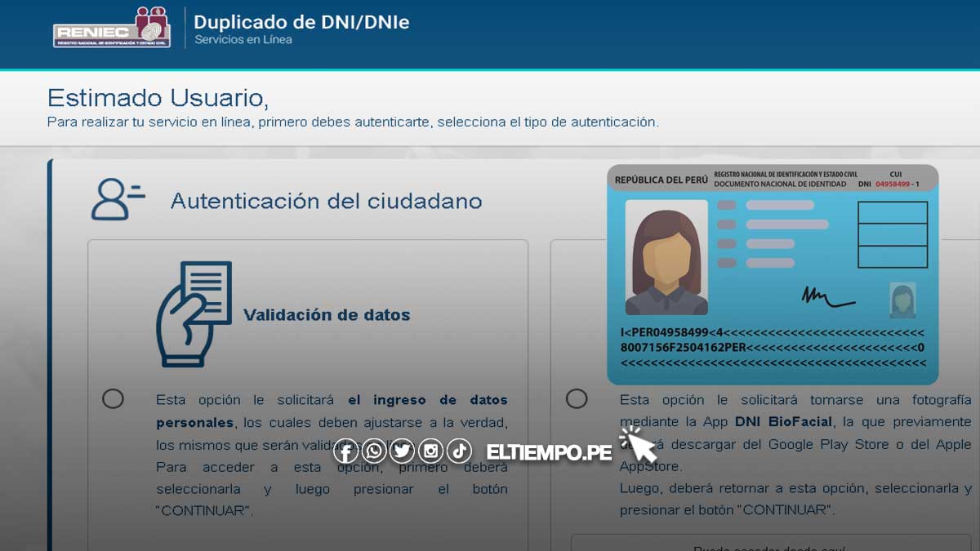This screenshot has height=551, width=980.
Task: Open the Twitter bird icon
Action: click(402, 451)
